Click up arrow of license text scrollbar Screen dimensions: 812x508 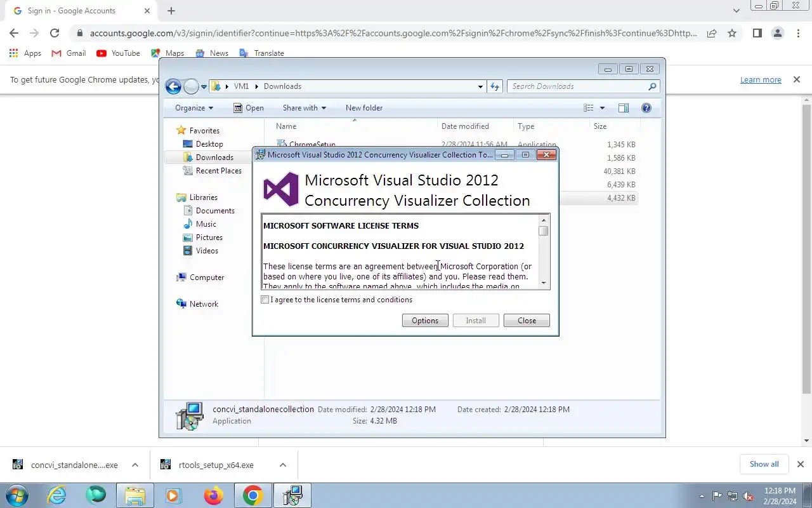pos(544,220)
